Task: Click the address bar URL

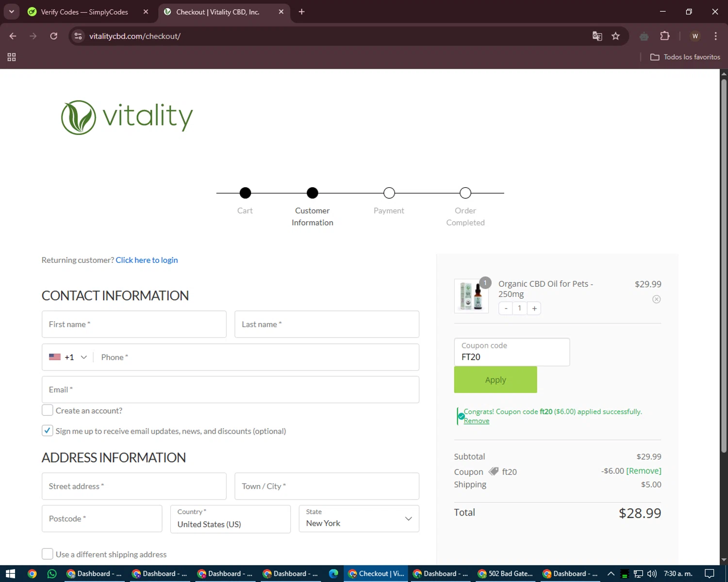Action: coord(135,36)
